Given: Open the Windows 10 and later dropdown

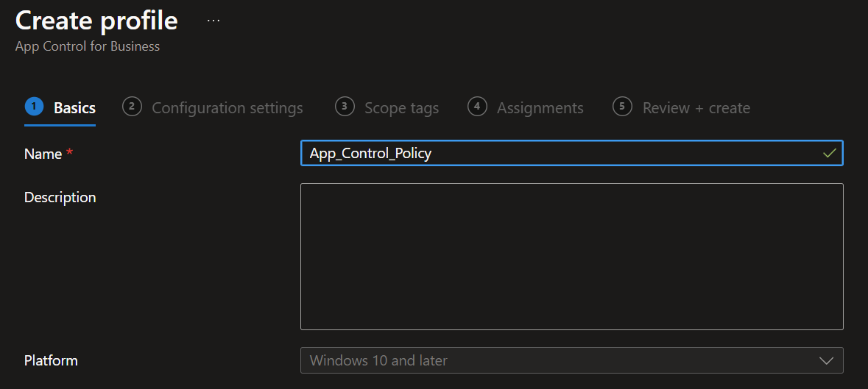Looking at the screenshot, I should [572, 360].
